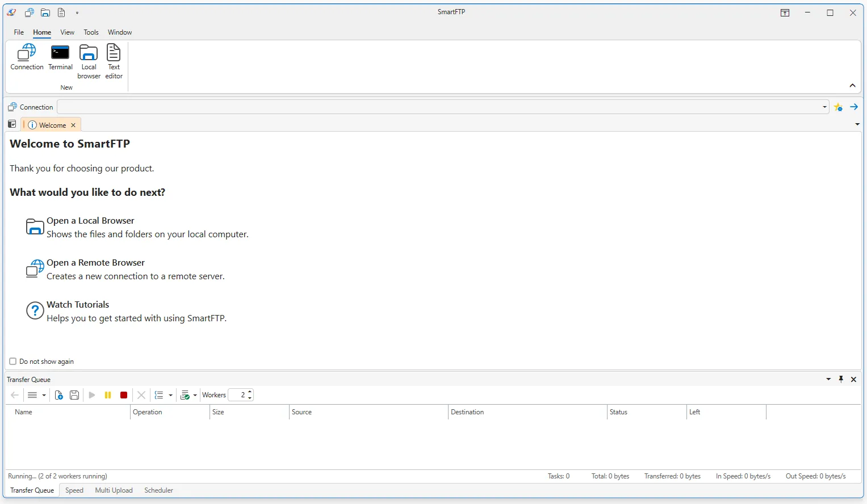Open the Multi Upload bottom tab
This screenshot has width=867, height=504.
click(x=114, y=490)
